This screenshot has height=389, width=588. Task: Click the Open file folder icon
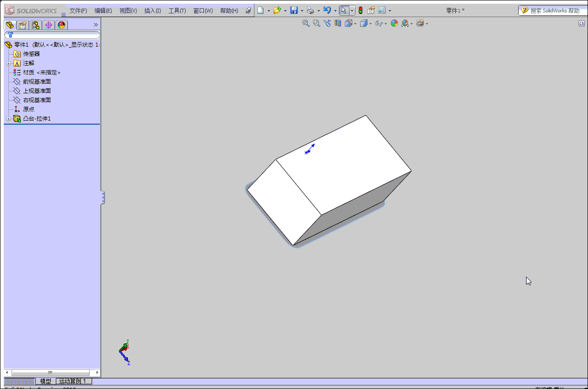(277, 10)
